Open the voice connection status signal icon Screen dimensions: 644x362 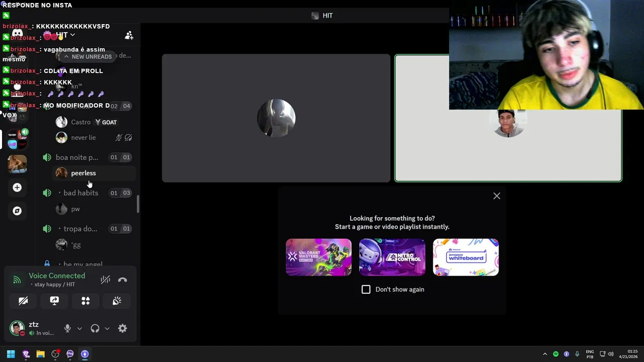coord(17,280)
